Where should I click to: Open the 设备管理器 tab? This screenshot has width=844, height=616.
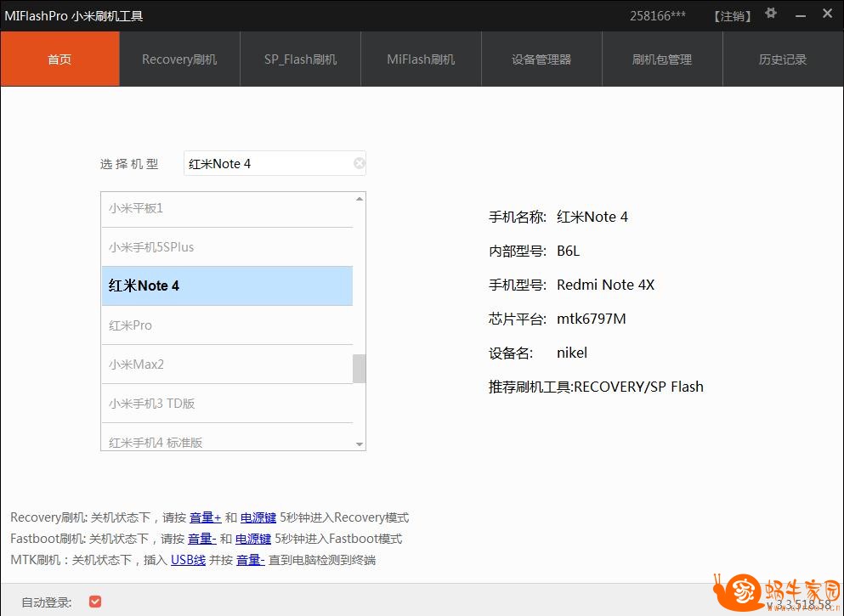click(x=541, y=59)
